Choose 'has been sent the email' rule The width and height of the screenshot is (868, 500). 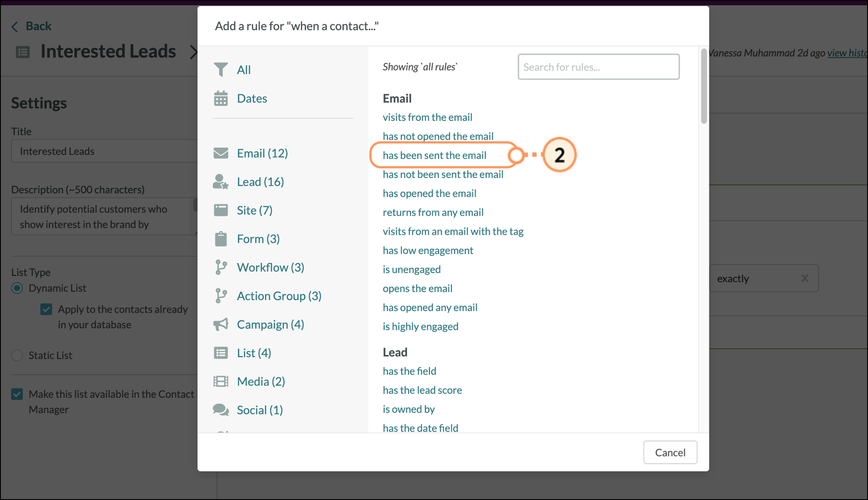[434, 155]
